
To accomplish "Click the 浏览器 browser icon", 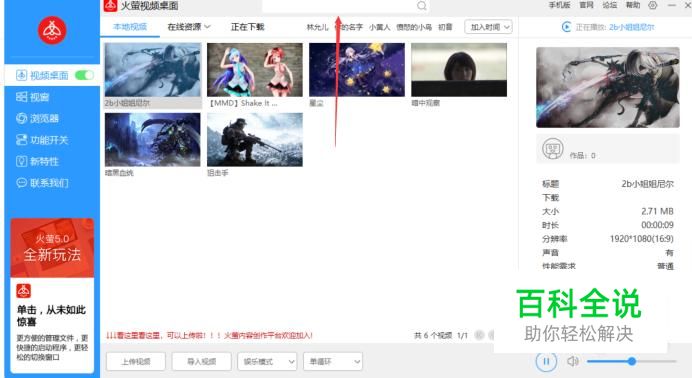I will point(22,118).
